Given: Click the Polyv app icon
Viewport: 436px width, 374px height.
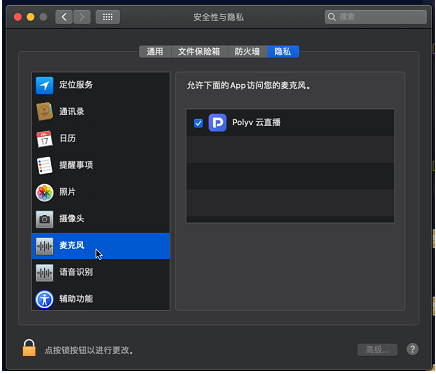Looking at the screenshot, I should coord(217,123).
